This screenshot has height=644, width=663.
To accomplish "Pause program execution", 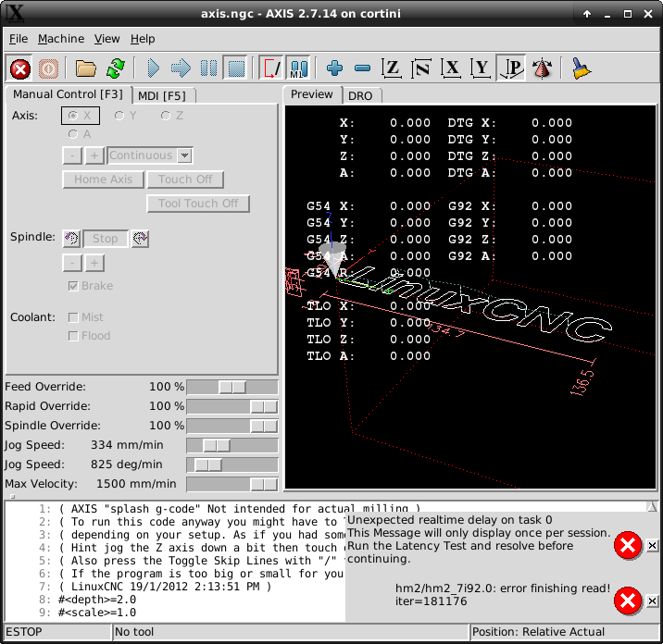I will pos(209,68).
